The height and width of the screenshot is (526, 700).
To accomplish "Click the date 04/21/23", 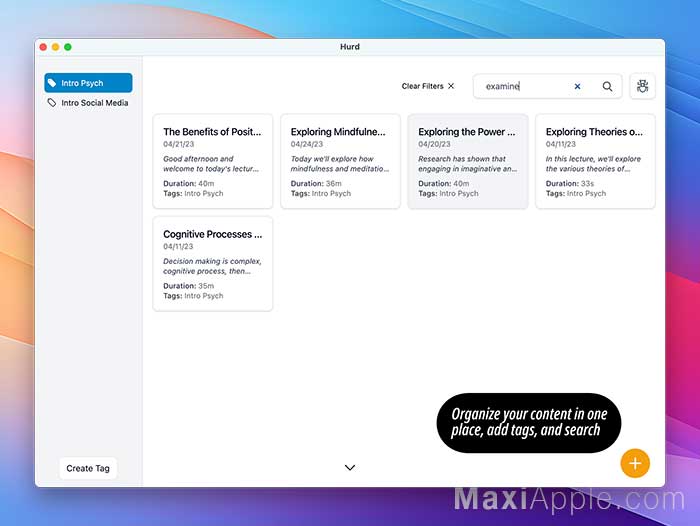I will (179, 144).
